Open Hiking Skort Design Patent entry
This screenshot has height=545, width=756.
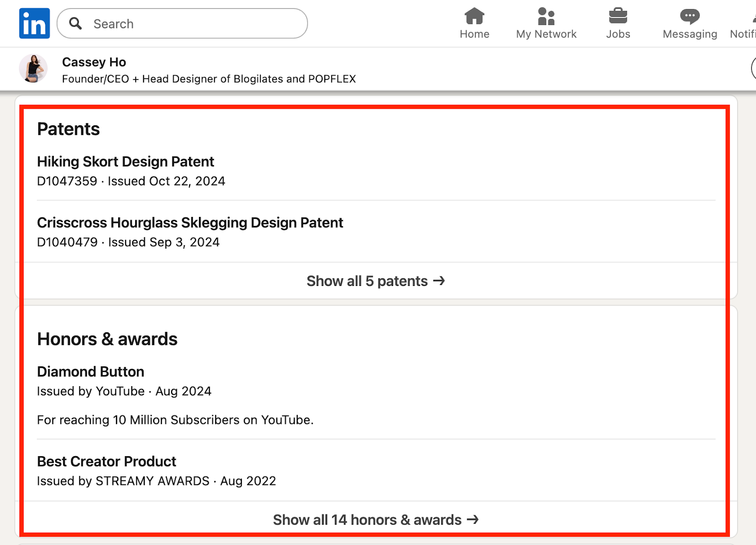coord(125,162)
